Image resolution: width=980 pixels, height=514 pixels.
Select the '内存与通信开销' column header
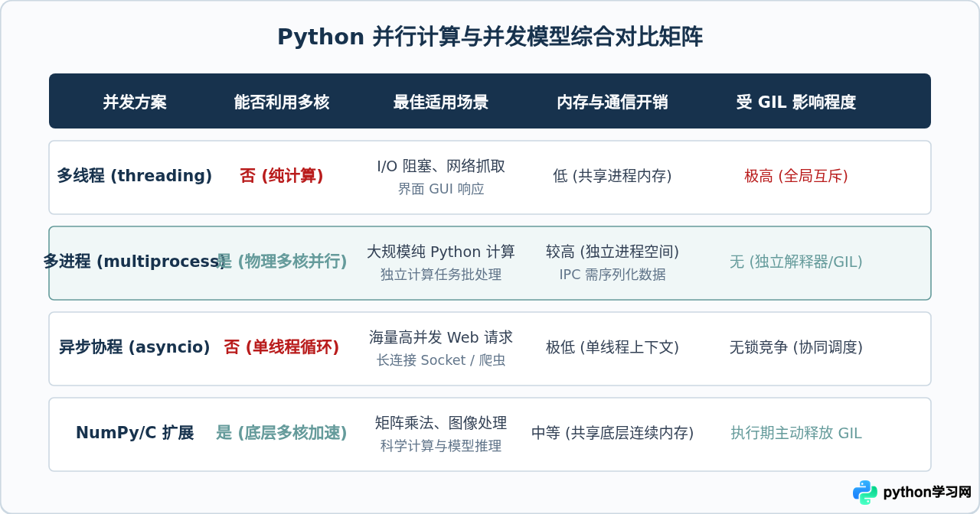click(612, 102)
